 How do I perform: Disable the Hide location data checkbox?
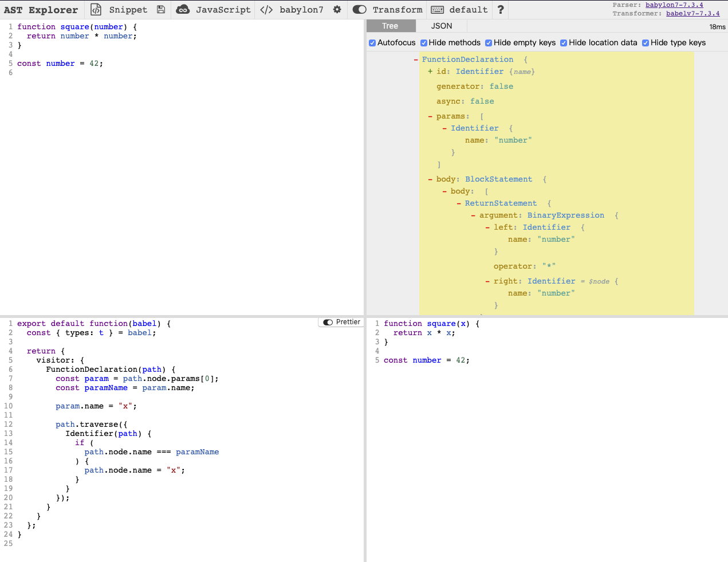point(564,43)
